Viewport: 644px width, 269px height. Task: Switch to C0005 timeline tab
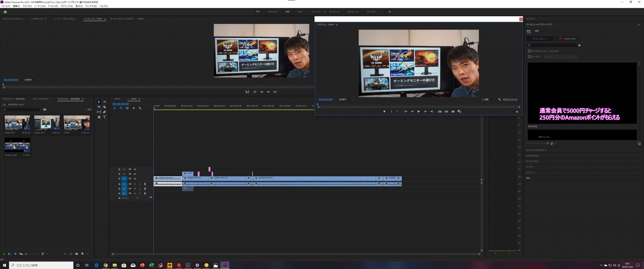[x=117, y=99]
